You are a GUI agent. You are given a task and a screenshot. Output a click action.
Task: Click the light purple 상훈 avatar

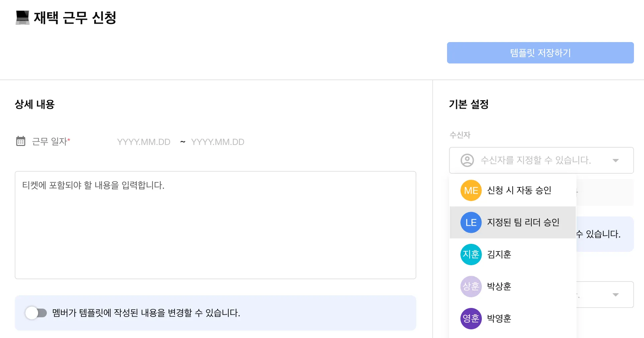pos(471,287)
